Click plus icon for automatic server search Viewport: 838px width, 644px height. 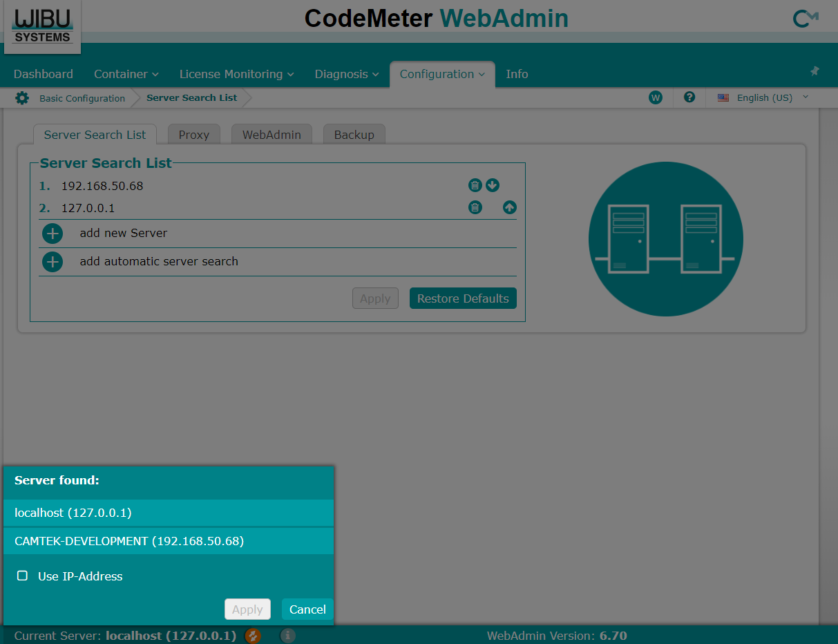pos(53,262)
